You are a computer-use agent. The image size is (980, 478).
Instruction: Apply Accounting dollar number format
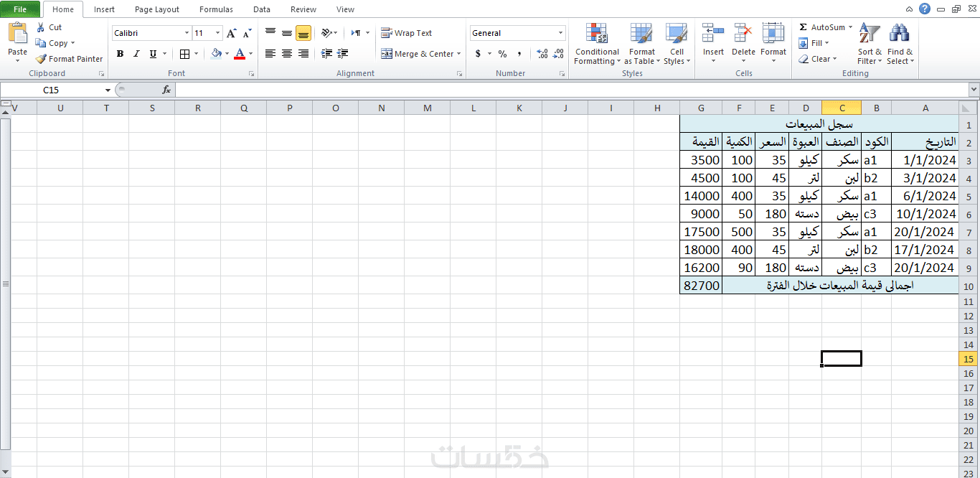pyautogui.click(x=478, y=54)
